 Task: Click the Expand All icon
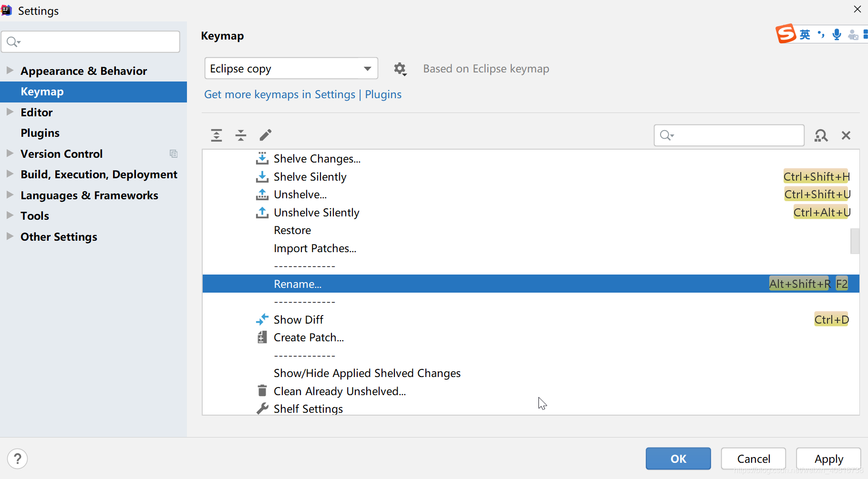point(217,135)
